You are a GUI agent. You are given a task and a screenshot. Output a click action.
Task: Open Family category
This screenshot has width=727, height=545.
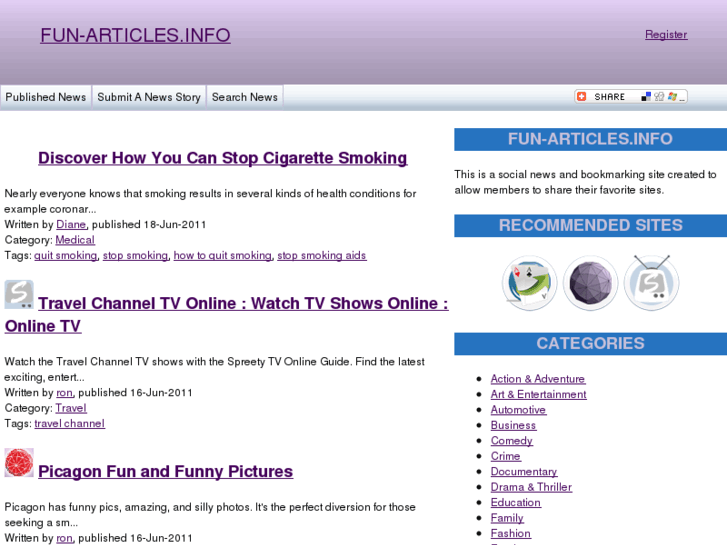(507, 518)
